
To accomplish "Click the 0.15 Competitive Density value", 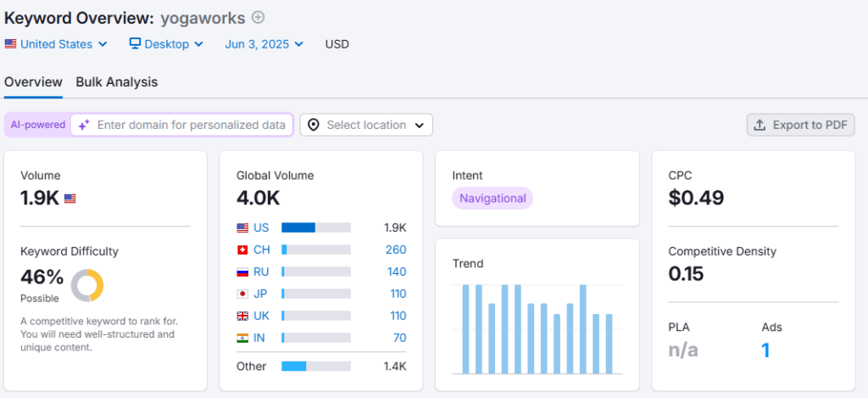I will (x=686, y=274).
